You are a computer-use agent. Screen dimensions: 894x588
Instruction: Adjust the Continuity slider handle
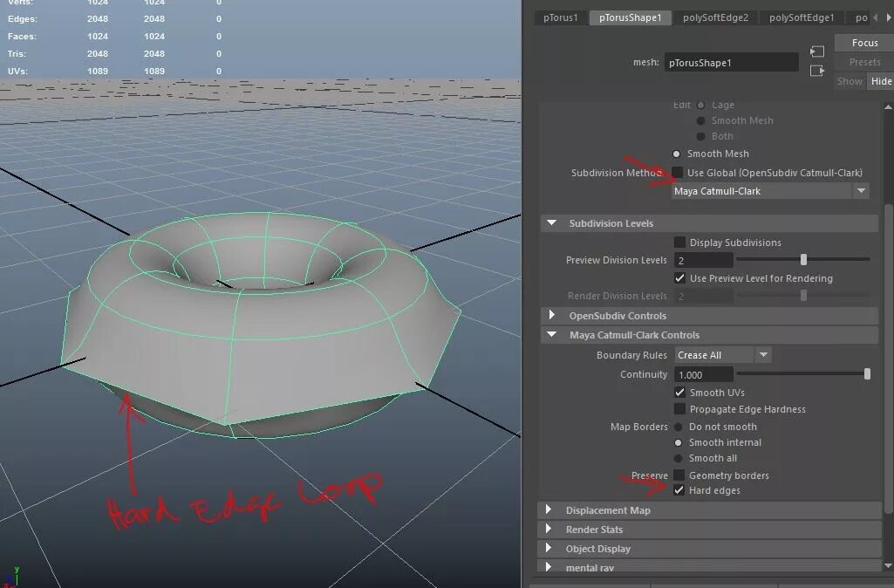pos(867,374)
